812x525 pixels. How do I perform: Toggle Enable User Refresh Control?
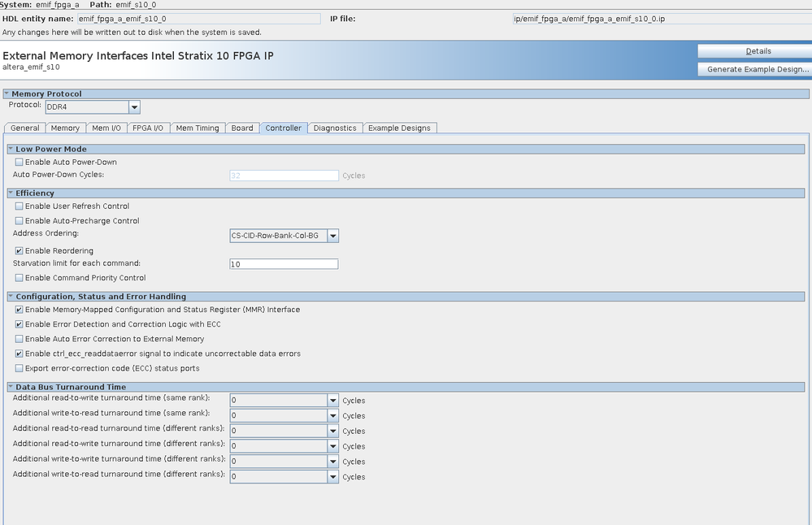[20, 206]
